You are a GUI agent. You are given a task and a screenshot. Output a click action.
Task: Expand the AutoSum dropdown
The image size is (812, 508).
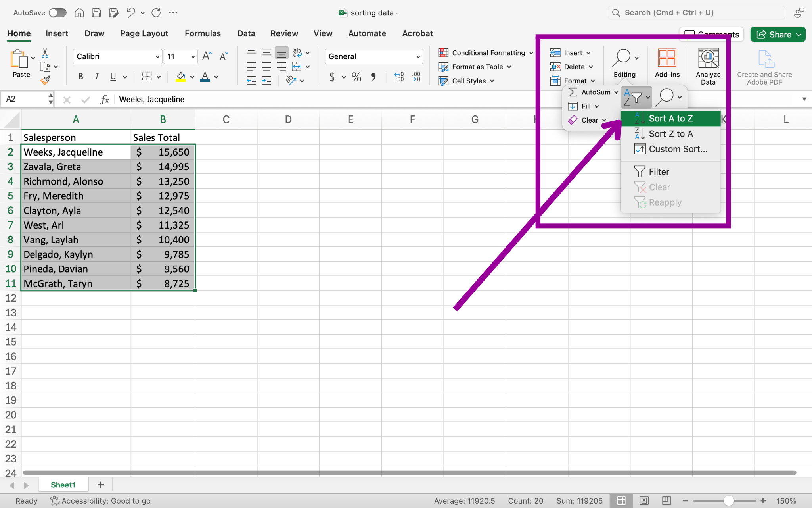point(616,92)
